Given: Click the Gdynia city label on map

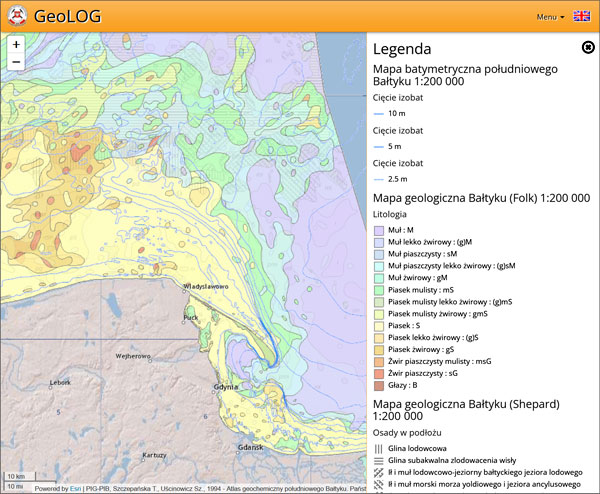Looking at the screenshot, I should 225,387.
